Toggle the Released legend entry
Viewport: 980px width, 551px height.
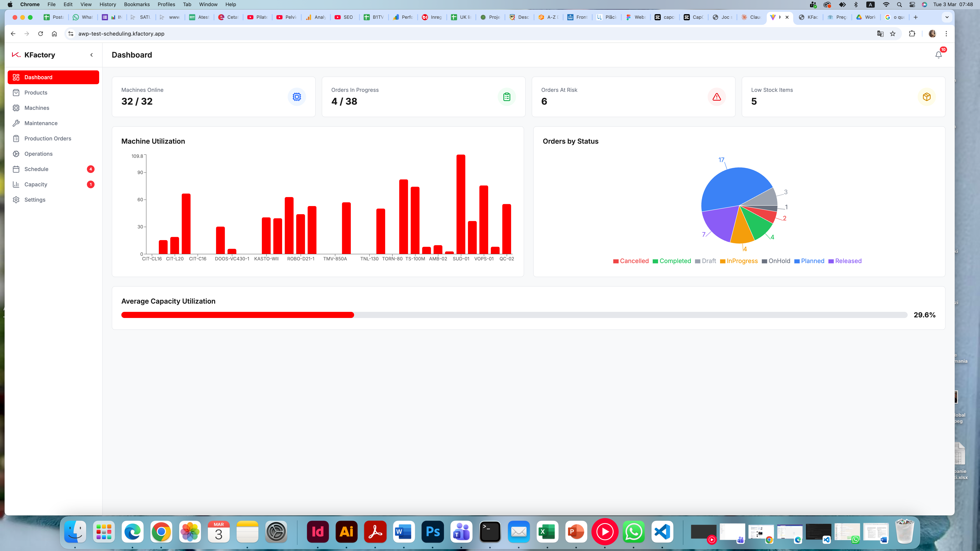tap(845, 261)
